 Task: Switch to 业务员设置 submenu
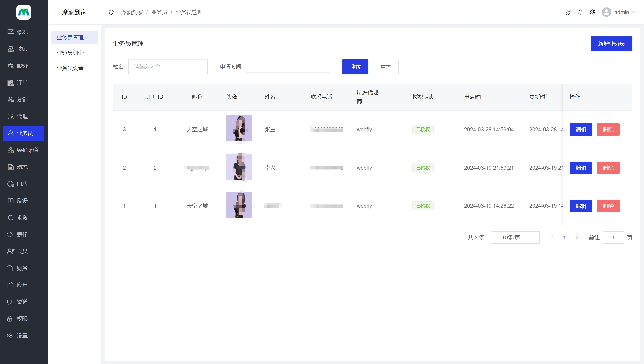tap(70, 68)
